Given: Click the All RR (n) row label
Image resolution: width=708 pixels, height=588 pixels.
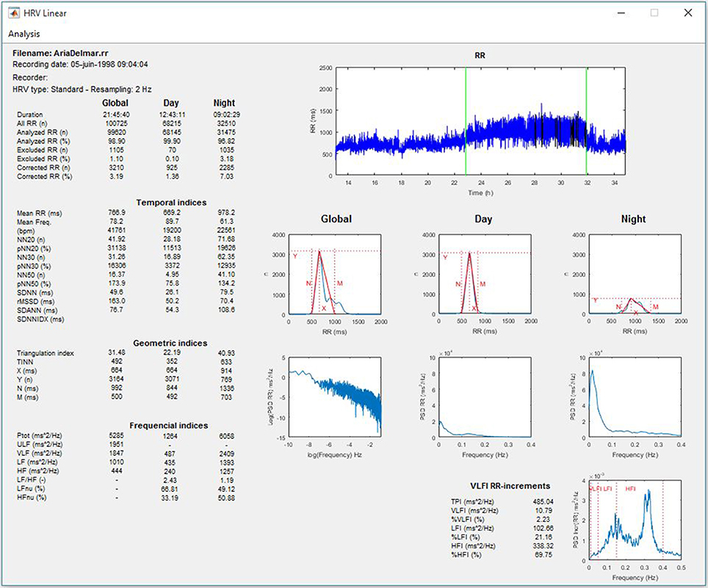Looking at the screenshot, I should click(32, 123).
